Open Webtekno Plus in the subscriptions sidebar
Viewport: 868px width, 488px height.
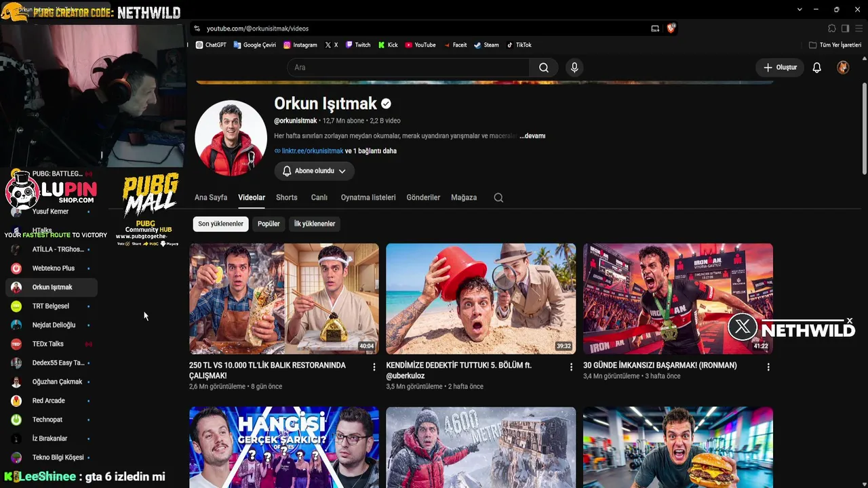(x=52, y=268)
